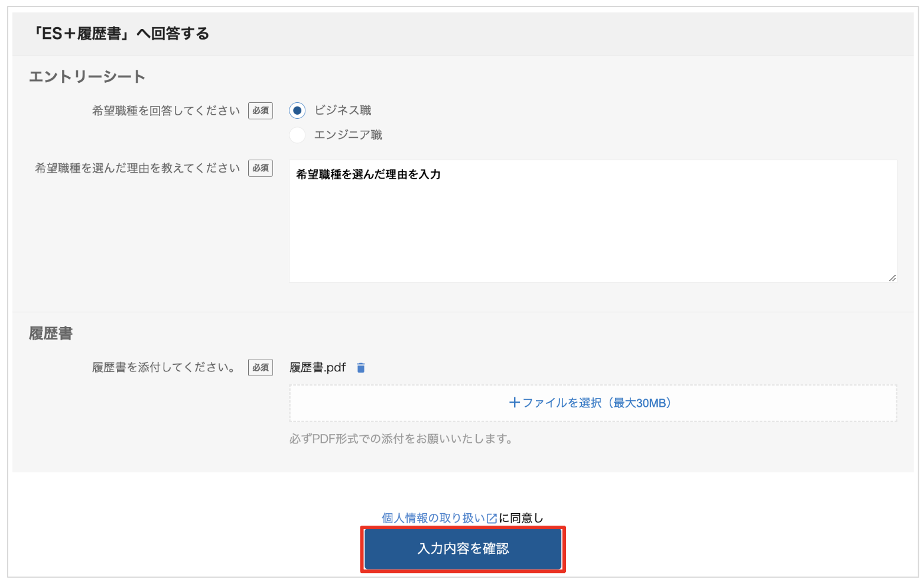Open the 個人情報の取り扱い link
This screenshot has height=583, width=924.
point(433,519)
